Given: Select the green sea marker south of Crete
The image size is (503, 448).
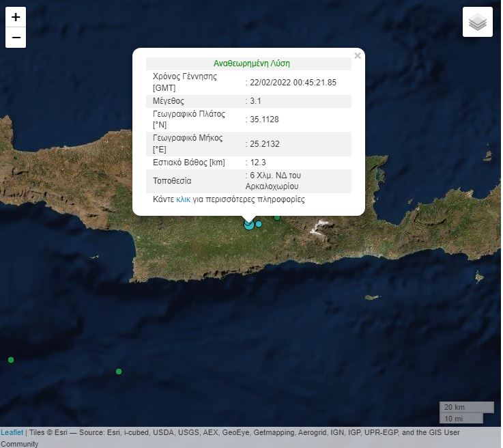Looking at the screenshot, I should (x=119, y=372).
